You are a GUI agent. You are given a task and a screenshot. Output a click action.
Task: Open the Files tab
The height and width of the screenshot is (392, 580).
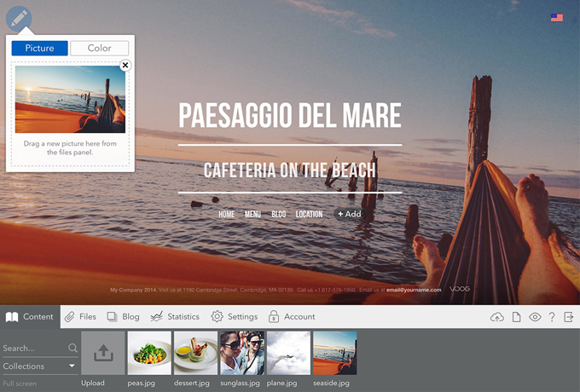(80, 317)
